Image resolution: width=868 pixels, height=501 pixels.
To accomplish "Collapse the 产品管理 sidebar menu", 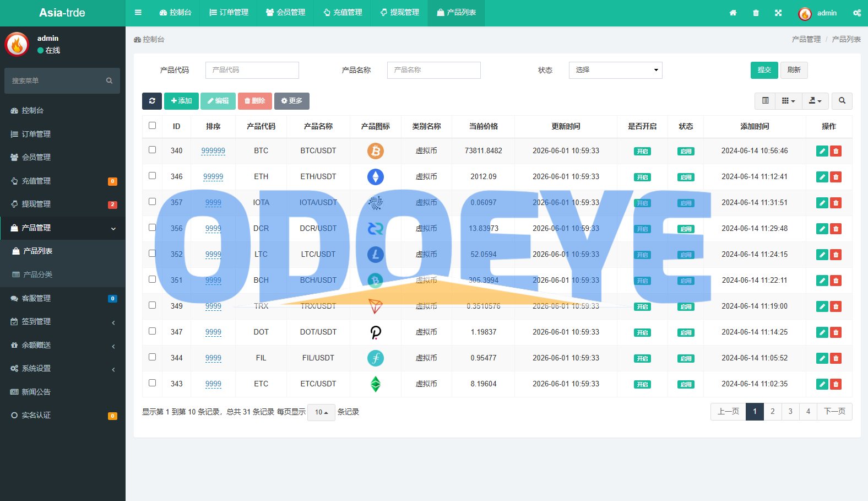I will coord(63,228).
